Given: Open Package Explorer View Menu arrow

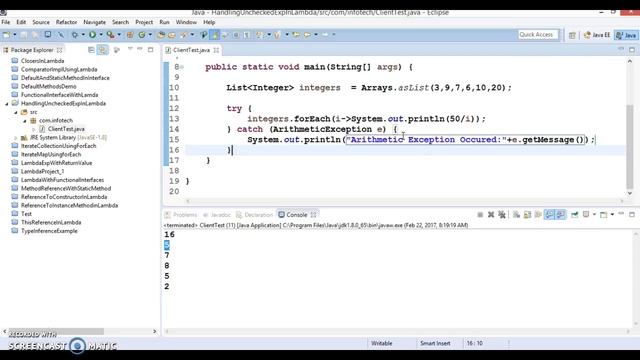Looking at the screenshot, I should 130,49.
